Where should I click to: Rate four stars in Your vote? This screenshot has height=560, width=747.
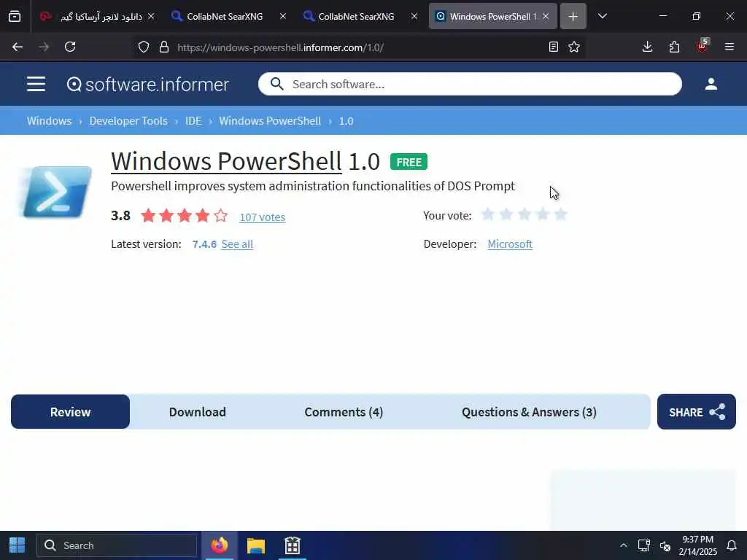click(x=543, y=215)
